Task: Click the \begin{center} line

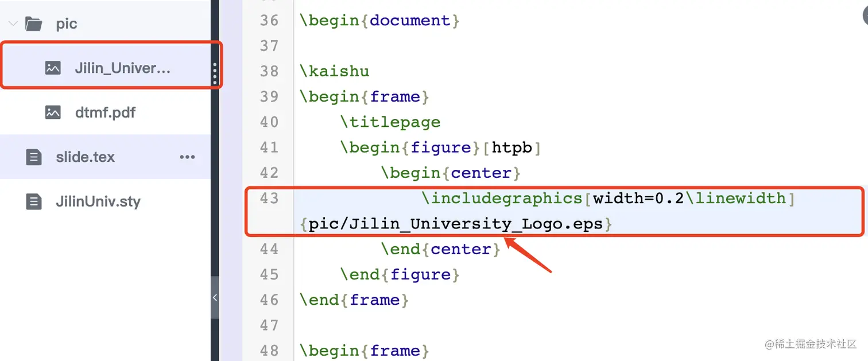Action: pos(451,173)
